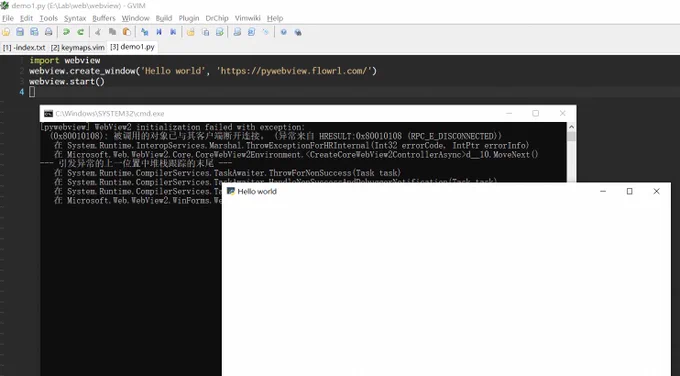Run a Vim script from the toolbar
The height and width of the screenshot is (376, 680).
pyautogui.click(x=219, y=32)
